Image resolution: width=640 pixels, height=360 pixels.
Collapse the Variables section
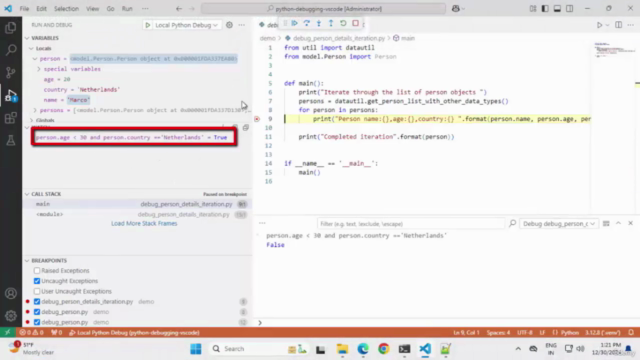27,38
